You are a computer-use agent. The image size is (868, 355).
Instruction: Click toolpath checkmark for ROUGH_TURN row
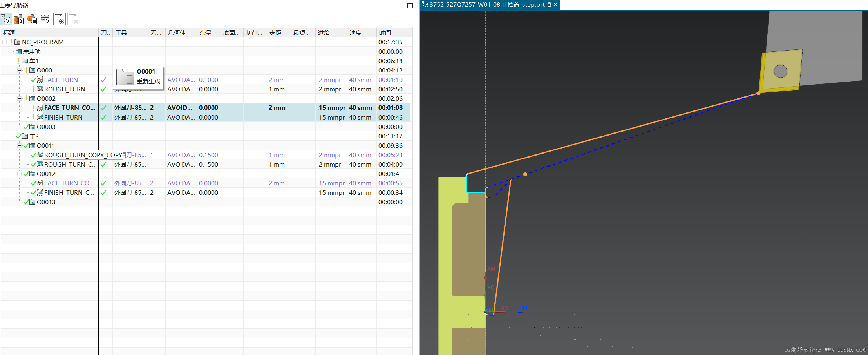tap(103, 89)
